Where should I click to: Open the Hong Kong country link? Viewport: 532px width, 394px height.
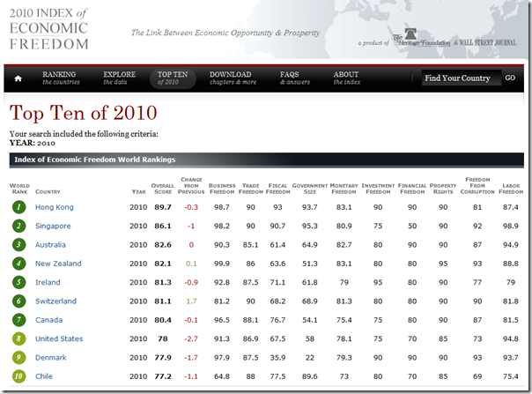[x=55, y=207]
